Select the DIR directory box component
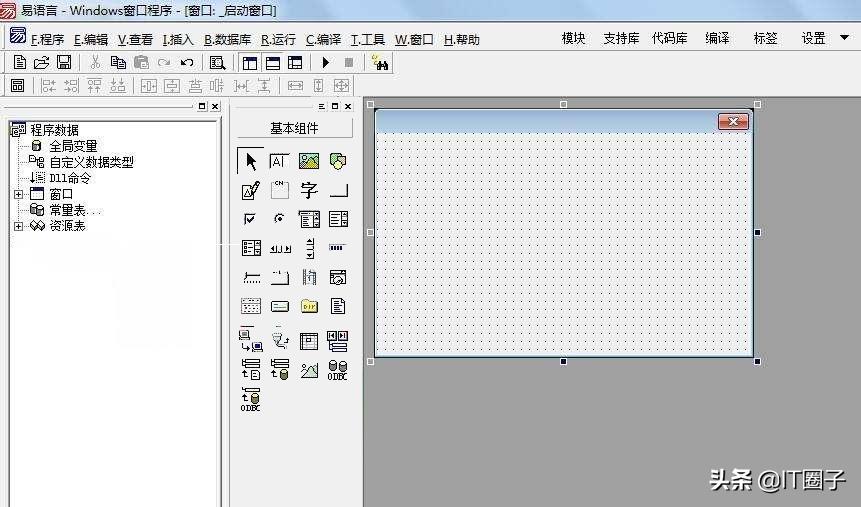The image size is (861, 507). click(309, 306)
